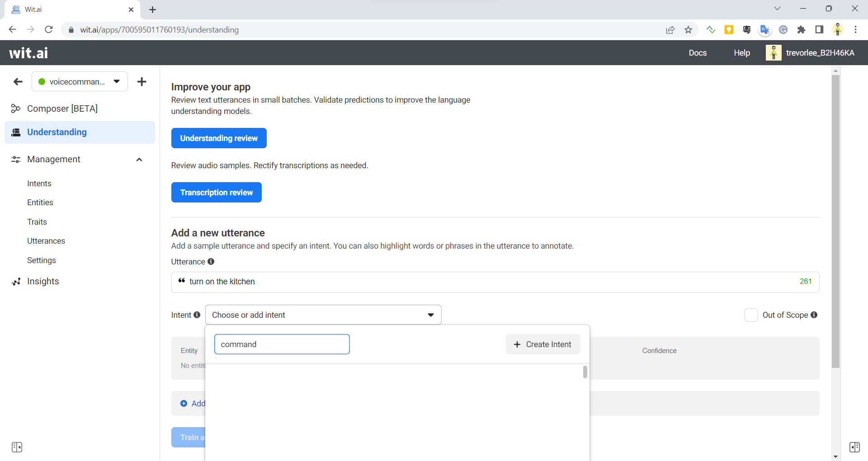Click the wit.ai logo
Viewport: 868px width, 461px height.
click(28, 52)
